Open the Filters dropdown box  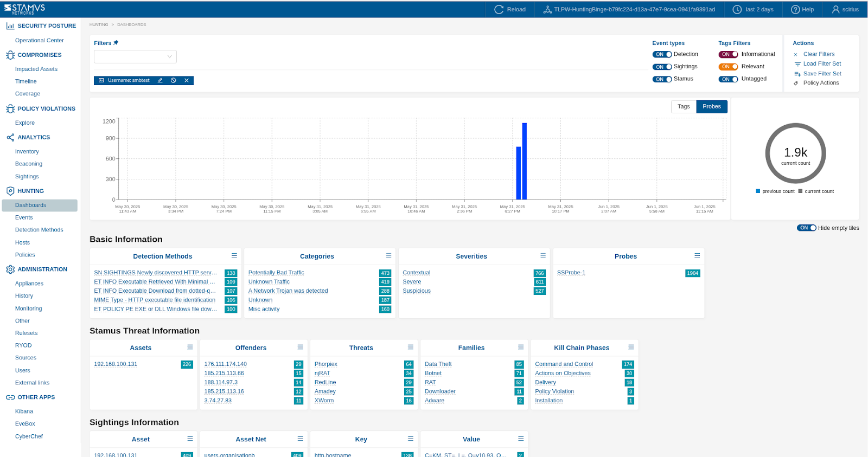[x=135, y=56]
